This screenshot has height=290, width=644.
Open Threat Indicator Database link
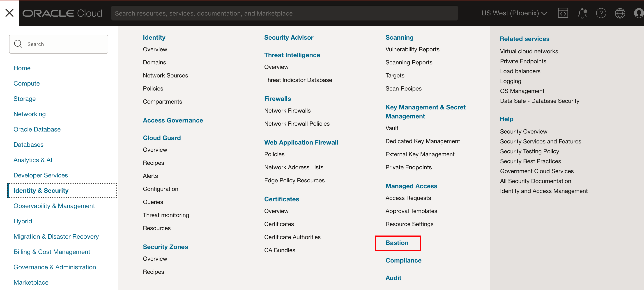click(298, 80)
